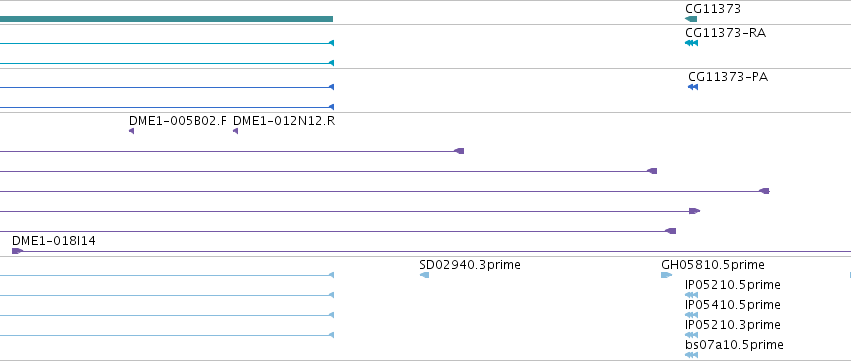The height and width of the screenshot is (361, 851).
Task: Click the CG11373-RA transcript arrow glyph
Action: click(x=691, y=43)
